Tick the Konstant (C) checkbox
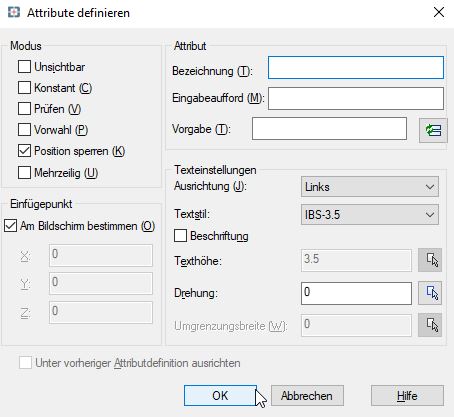The width and height of the screenshot is (454, 417). (24, 88)
